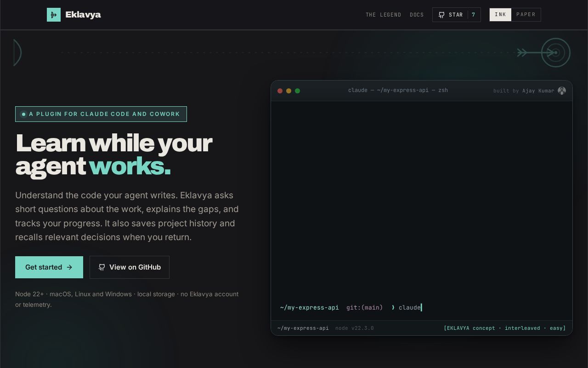Screen dimensions: 588x368
Task: Open View on GitHub button
Action: point(130,267)
